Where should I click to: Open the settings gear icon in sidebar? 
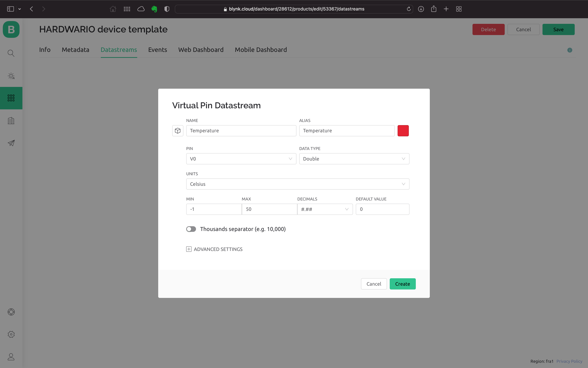click(x=11, y=334)
